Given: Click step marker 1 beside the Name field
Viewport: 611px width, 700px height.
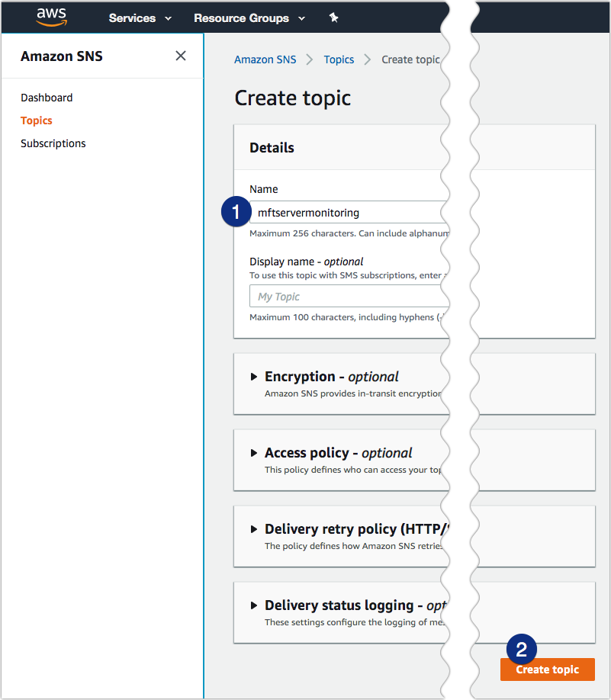Looking at the screenshot, I should tap(236, 212).
